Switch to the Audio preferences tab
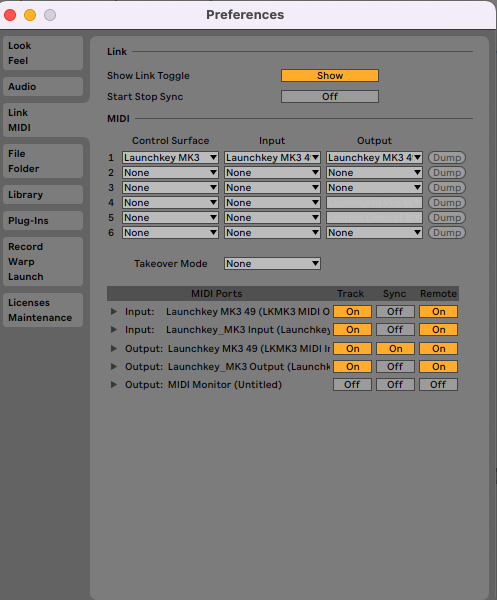This screenshot has width=497, height=600. point(43,86)
